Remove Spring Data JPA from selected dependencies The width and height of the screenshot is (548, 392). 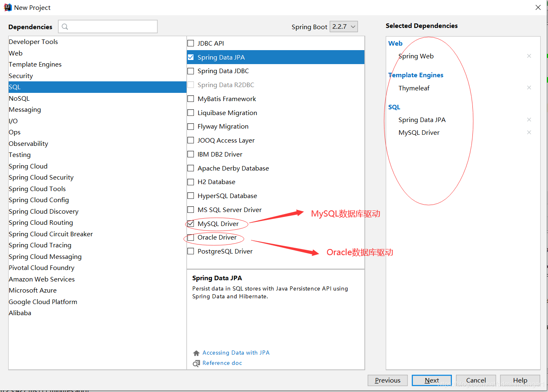[529, 120]
